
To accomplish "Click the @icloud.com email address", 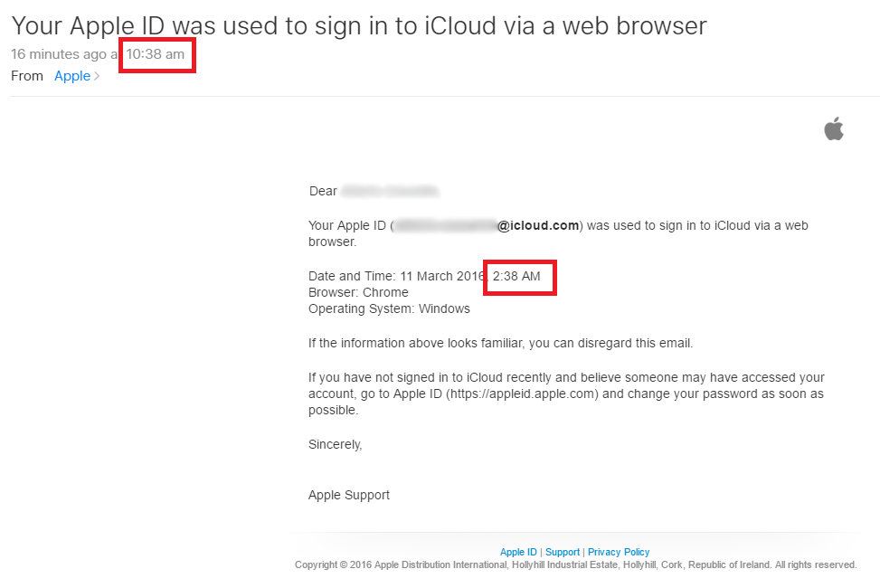I will point(537,225).
